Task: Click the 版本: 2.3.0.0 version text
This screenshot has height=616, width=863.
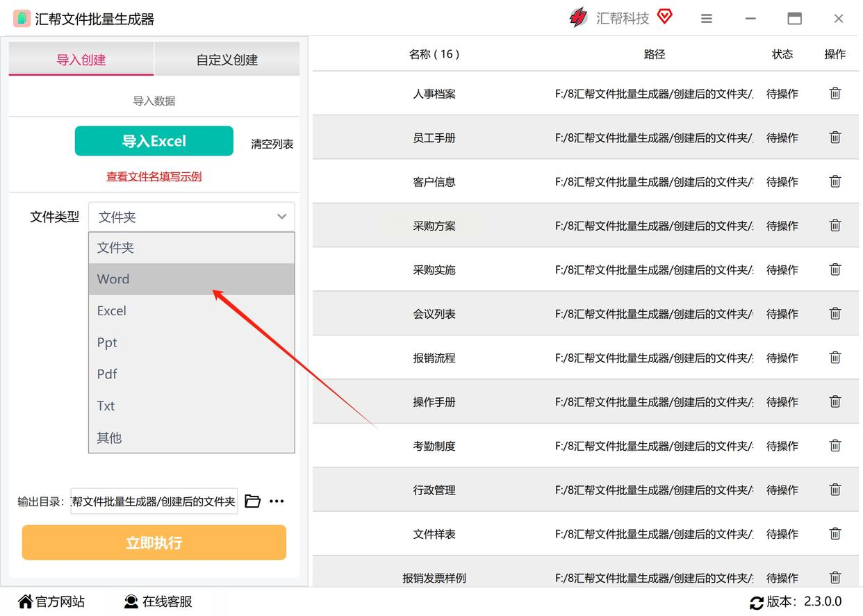Action: pos(804,601)
